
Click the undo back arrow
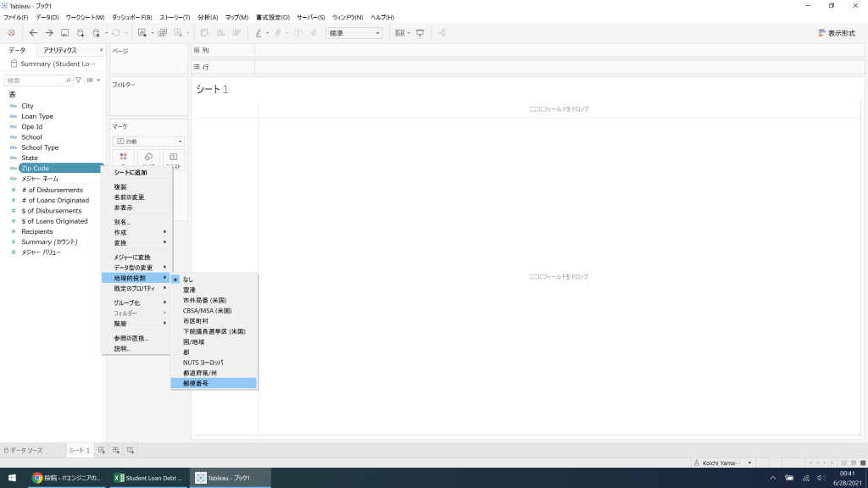coord(33,33)
